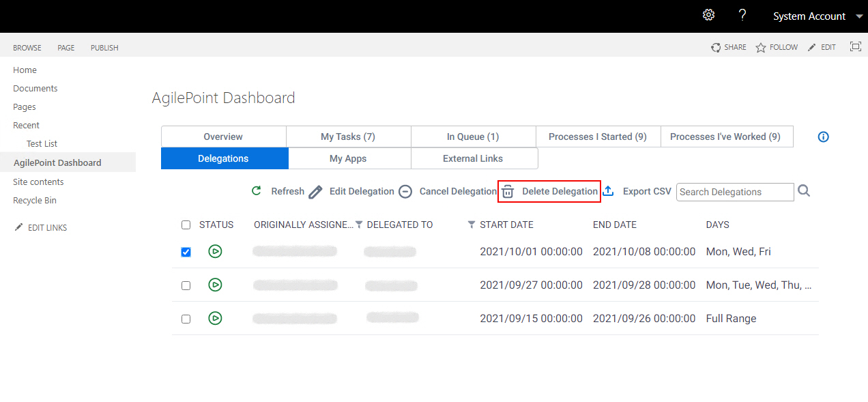
Task: Switch to In Queue (1) tab
Action: tap(473, 137)
